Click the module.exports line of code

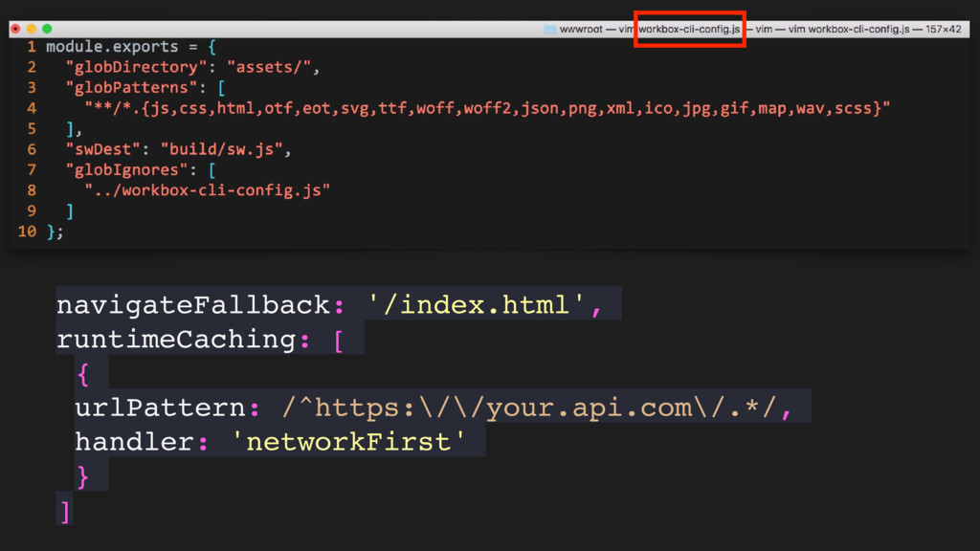click(x=131, y=47)
